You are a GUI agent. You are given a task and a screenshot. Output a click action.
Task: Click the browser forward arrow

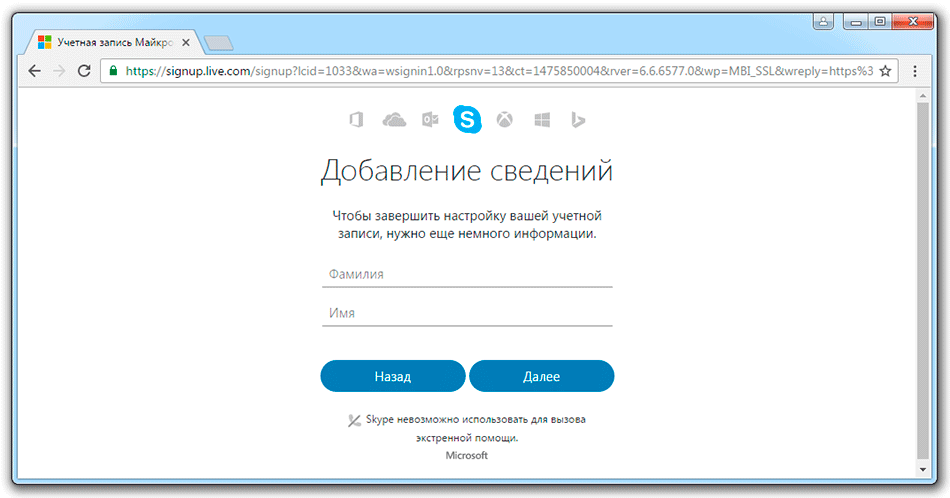(x=59, y=71)
